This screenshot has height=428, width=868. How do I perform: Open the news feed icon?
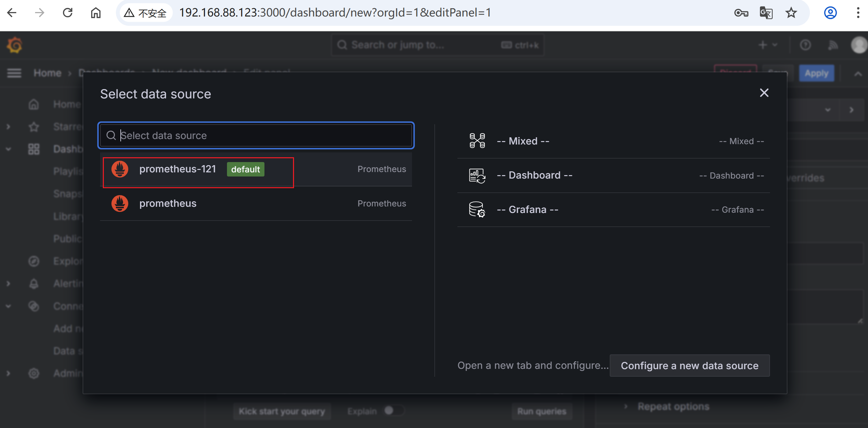[x=833, y=45]
